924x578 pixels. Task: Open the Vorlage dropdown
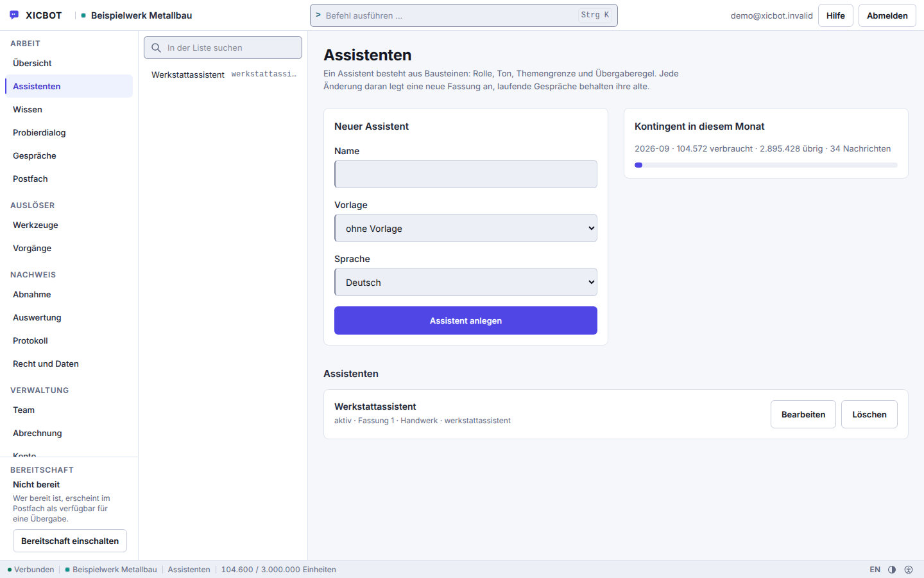466,228
